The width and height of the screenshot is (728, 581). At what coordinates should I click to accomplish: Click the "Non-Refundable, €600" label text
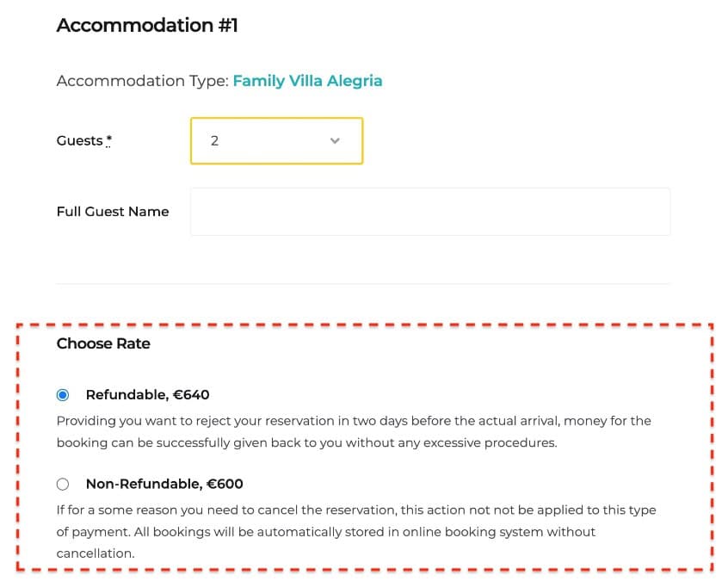[164, 484]
